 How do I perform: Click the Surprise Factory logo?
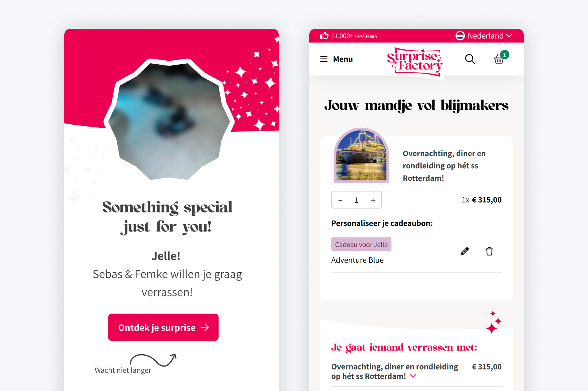pyautogui.click(x=415, y=62)
